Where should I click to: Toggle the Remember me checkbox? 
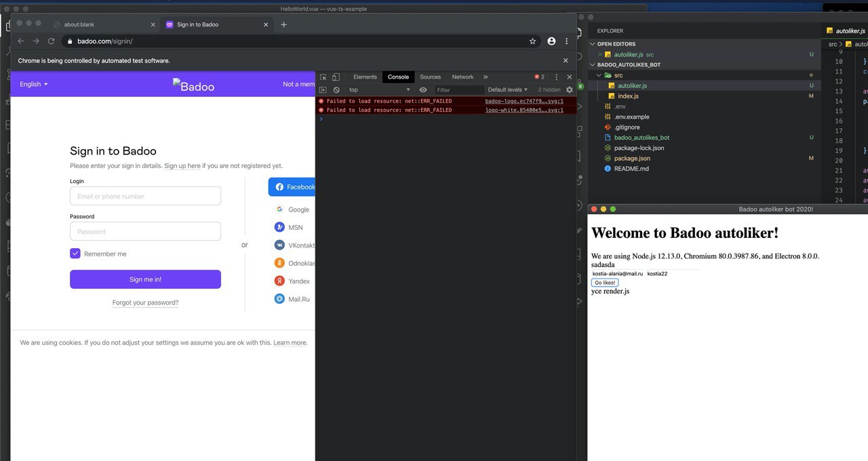pos(75,254)
